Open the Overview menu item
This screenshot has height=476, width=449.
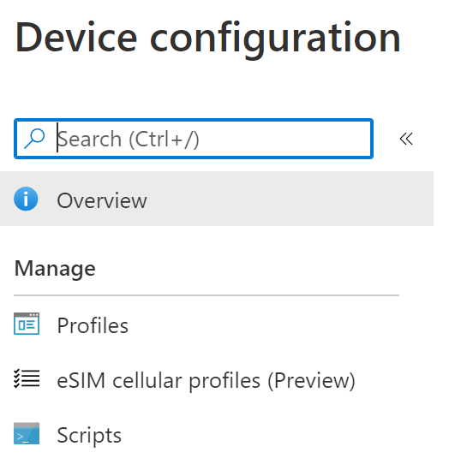[217, 199]
